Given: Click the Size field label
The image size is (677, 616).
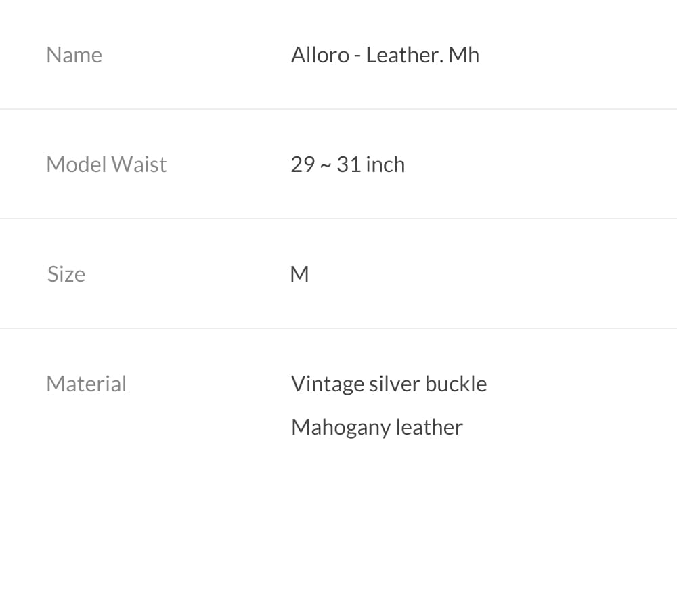Looking at the screenshot, I should click(66, 274).
